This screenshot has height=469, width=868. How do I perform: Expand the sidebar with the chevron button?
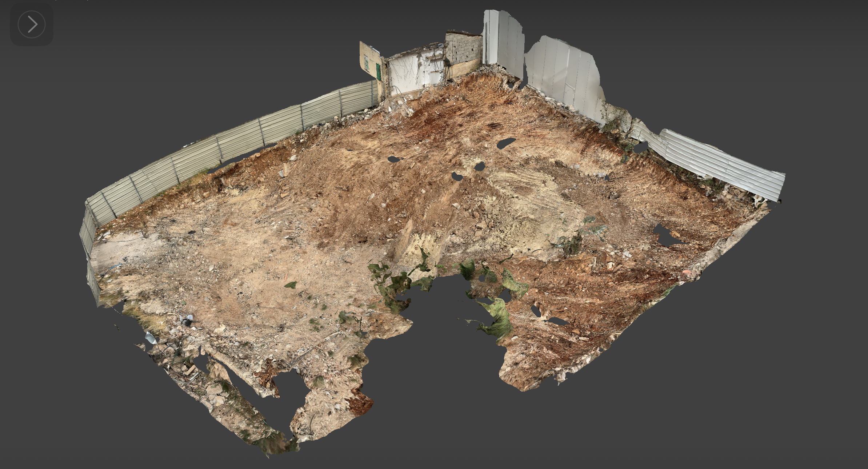(31, 24)
